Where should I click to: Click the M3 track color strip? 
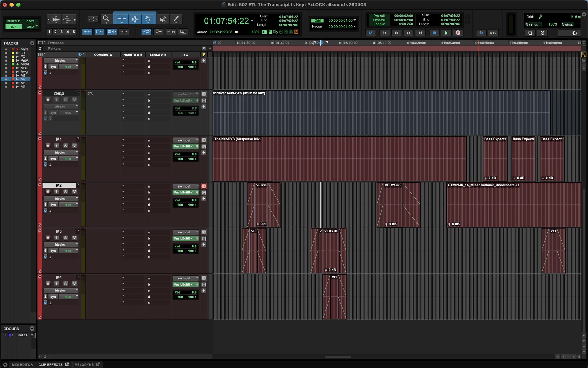pyautogui.click(x=40, y=251)
